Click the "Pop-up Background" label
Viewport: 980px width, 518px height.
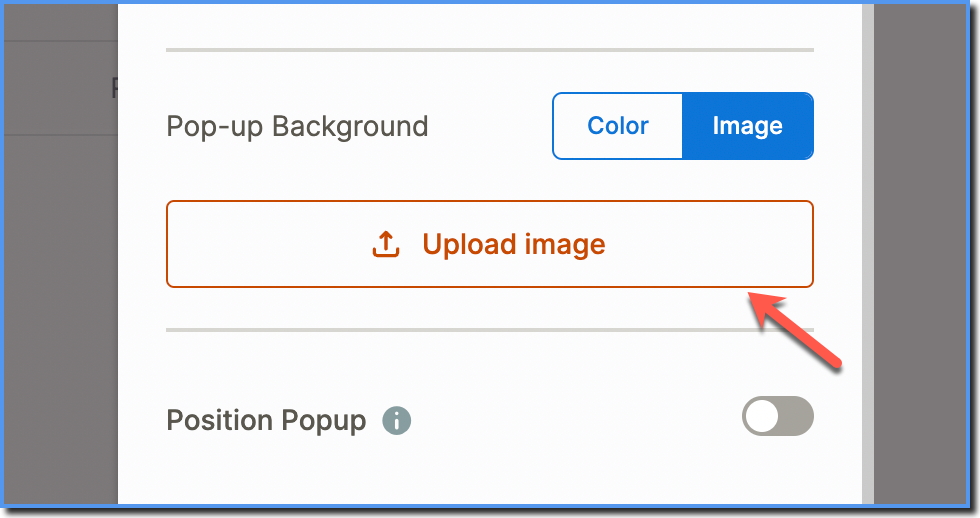pyautogui.click(x=298, y=127)
